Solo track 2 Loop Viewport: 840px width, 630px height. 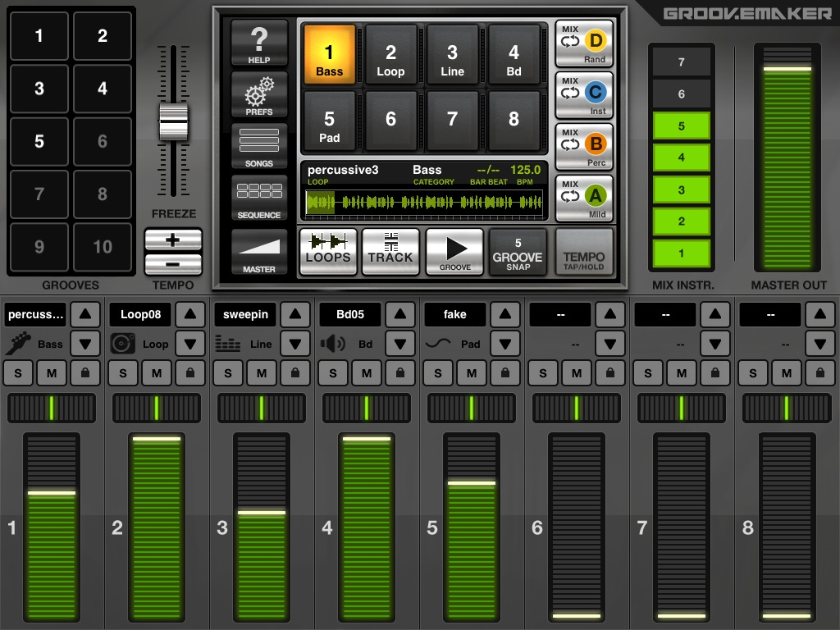click(123, 373)
